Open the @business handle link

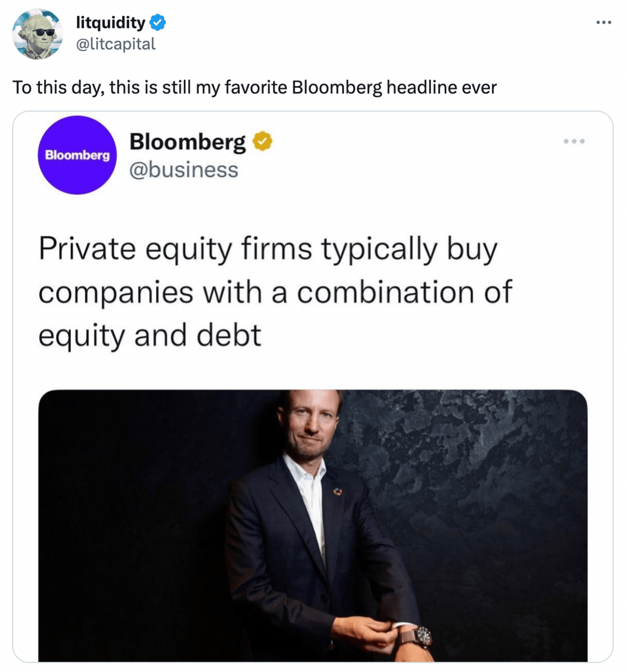(x=184, y=170)
